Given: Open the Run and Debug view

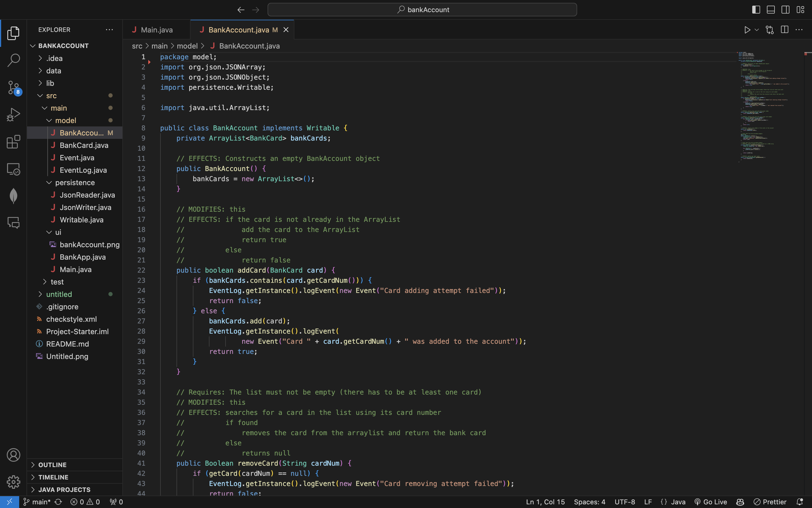Looking at the screenshot, I should click(14, 115).
